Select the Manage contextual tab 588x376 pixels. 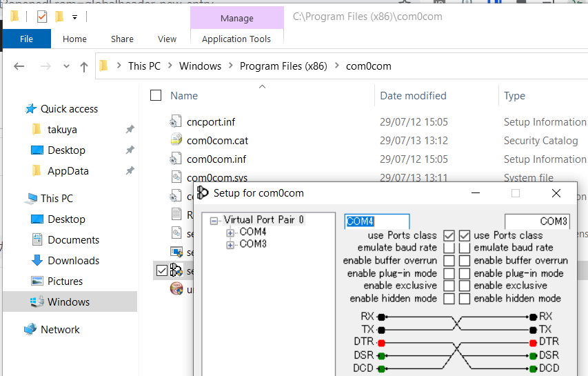click(x=237, y=18)
